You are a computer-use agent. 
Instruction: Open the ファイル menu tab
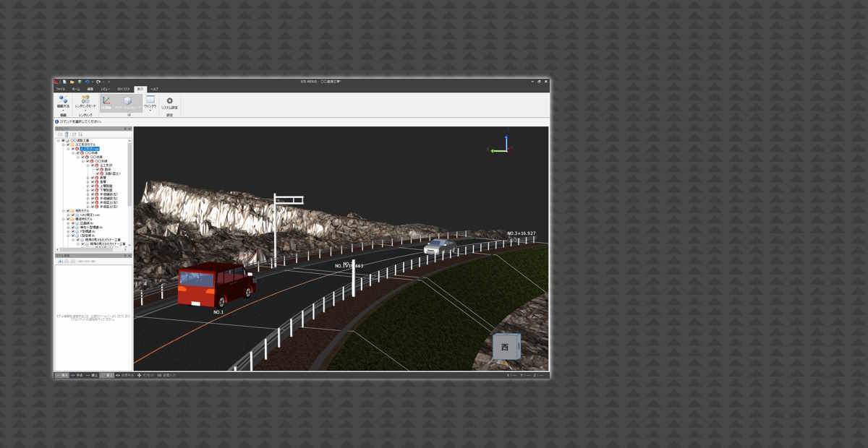pyautogui.click(x=61, y=89)
